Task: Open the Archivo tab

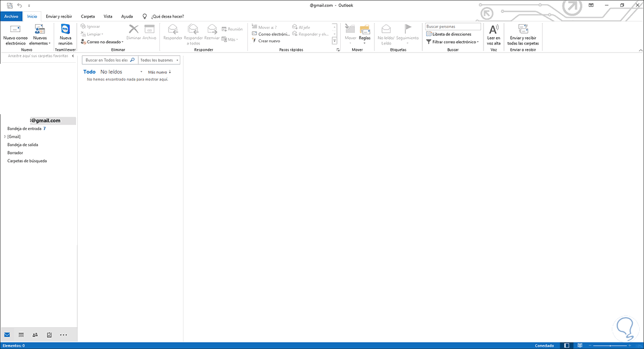Action: 11,17
